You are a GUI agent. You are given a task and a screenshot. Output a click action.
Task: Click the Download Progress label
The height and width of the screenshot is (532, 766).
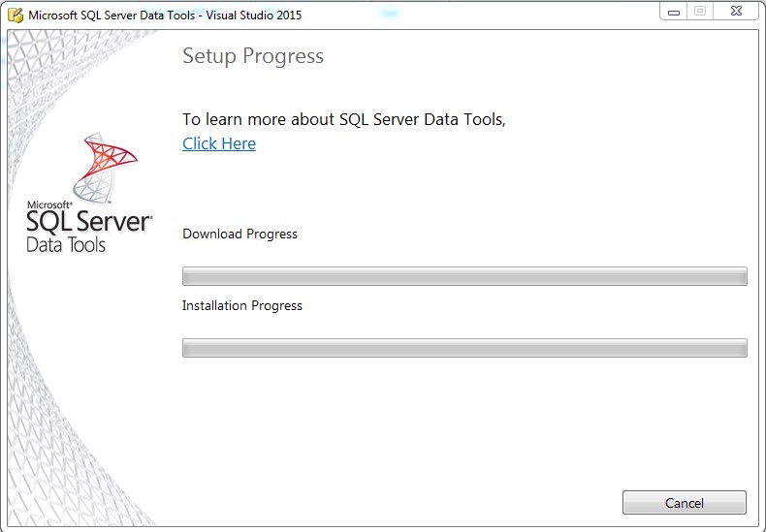pos(239,234)
